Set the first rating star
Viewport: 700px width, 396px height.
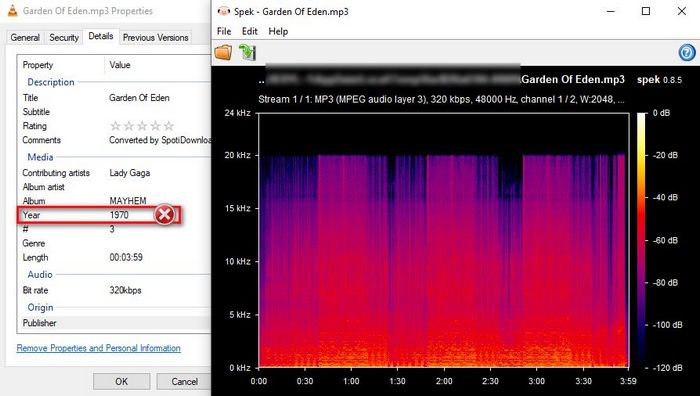pyautogui.click(x=115, y=126)
